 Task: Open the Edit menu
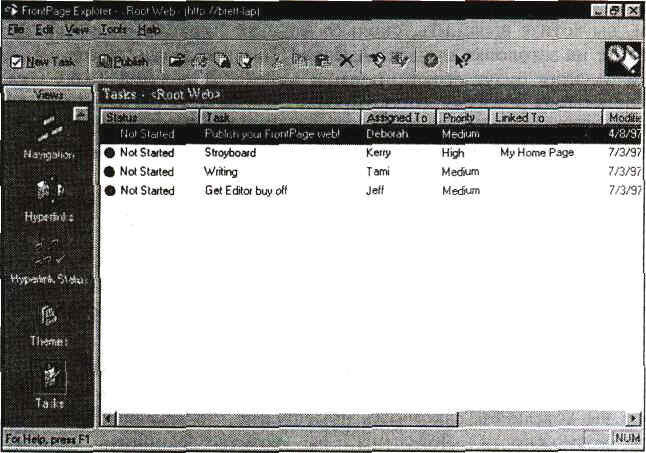point(44,30)
